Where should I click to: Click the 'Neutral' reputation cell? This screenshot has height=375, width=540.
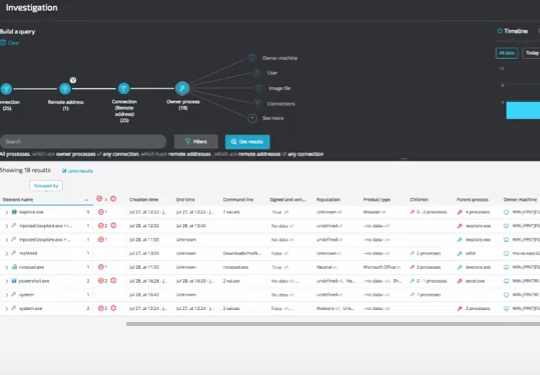(326, 267)
